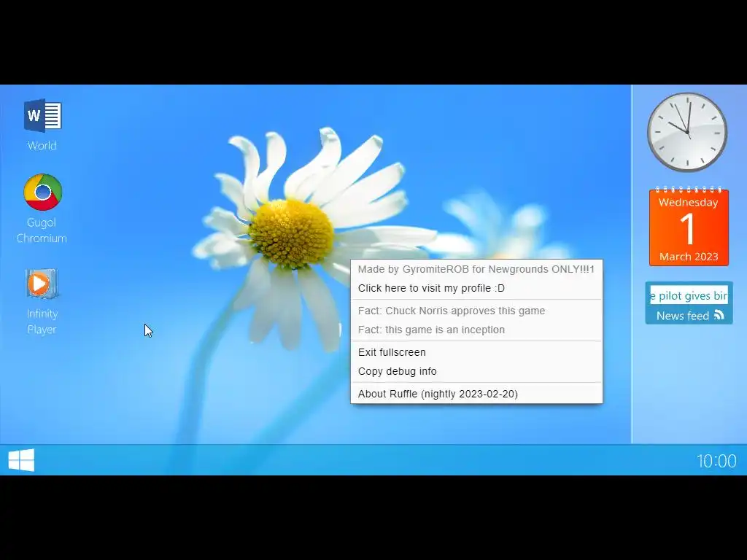The width and height of the screenshot is (747, 560).
Task: Open the Infinity Player icon
Action: point(42,284)
